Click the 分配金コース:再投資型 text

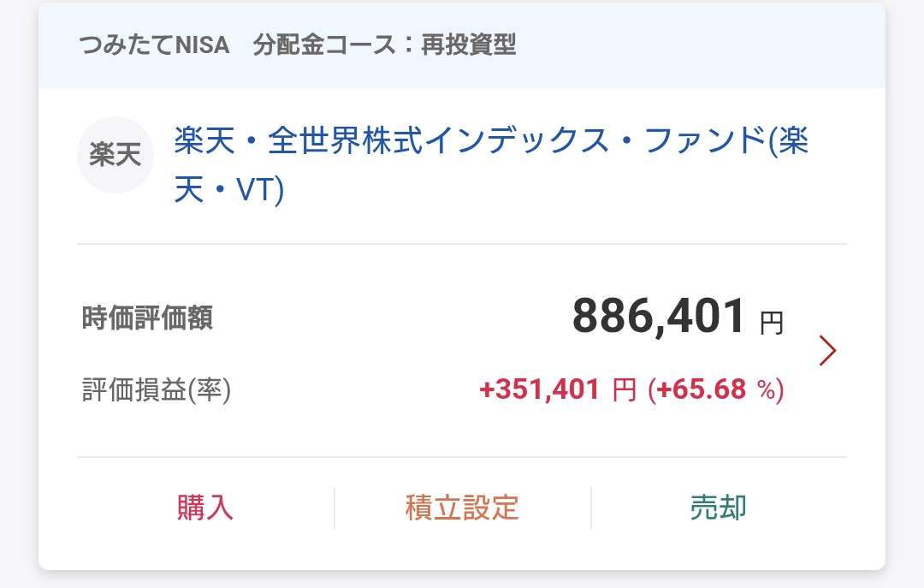point(384,45)
